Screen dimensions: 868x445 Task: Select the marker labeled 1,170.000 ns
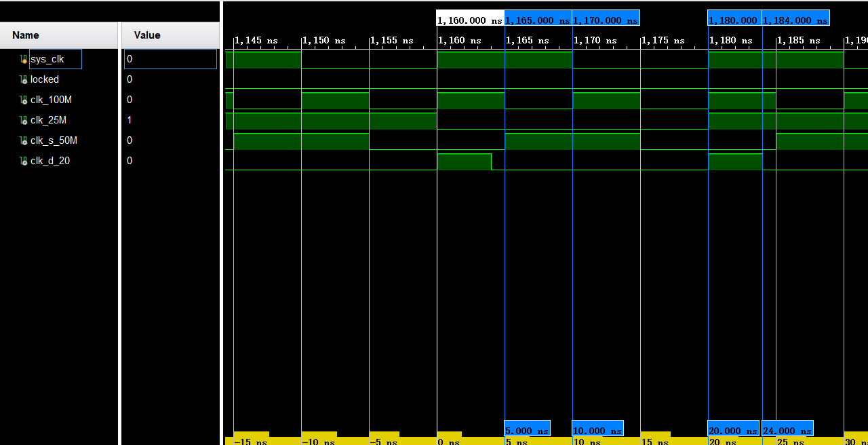click(x=606, y=20)
